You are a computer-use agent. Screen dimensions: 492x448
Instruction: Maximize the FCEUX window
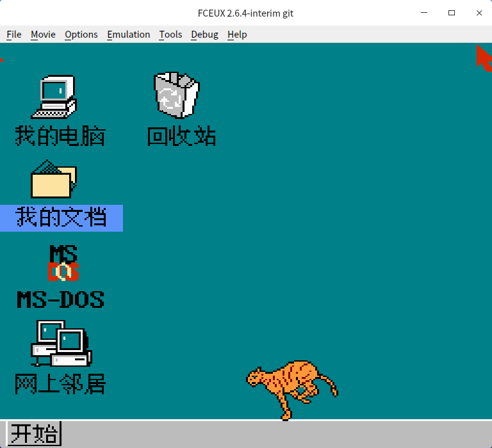452,13
